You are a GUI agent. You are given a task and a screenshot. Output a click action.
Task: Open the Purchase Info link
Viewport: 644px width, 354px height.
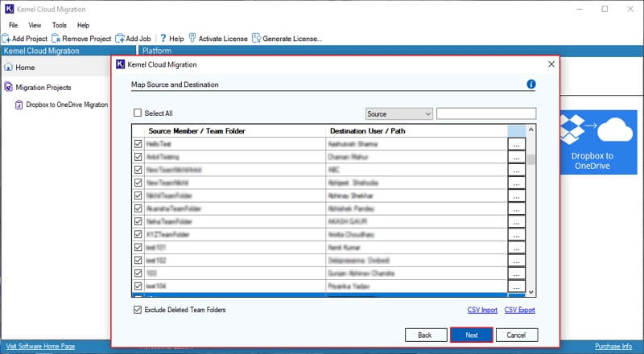[x=613, y=346]
